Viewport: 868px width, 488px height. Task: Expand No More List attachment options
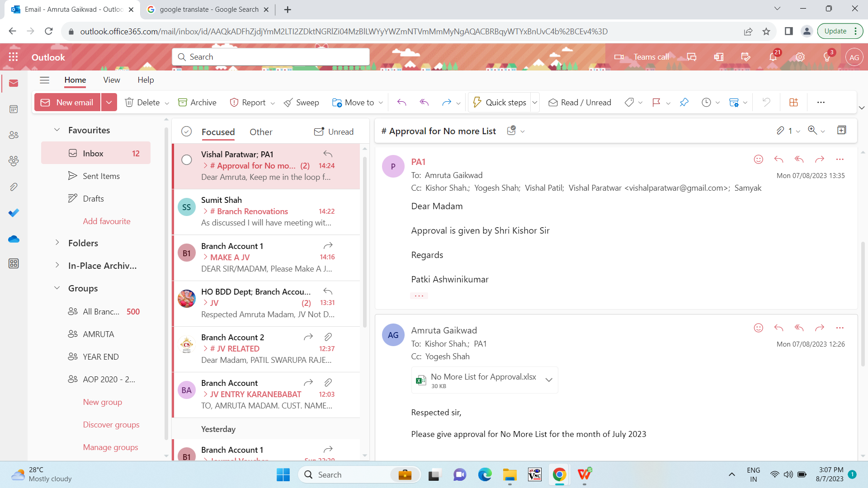pyautogui.click(x=549, y=380)
